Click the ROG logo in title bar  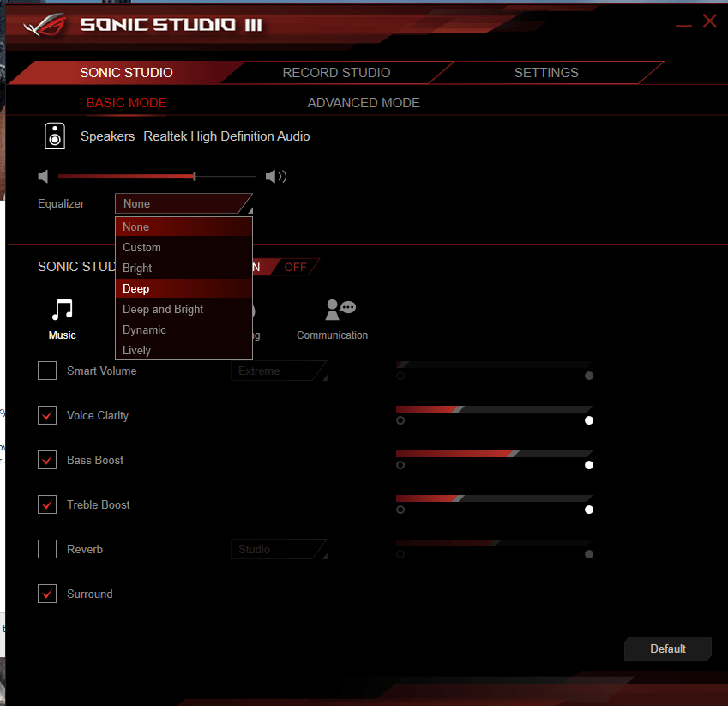coord(45,25)
